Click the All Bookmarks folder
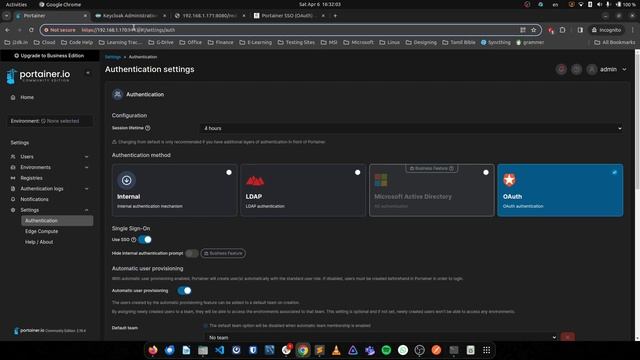This screenshot has width=640, height=360. [x=615, y=42]
